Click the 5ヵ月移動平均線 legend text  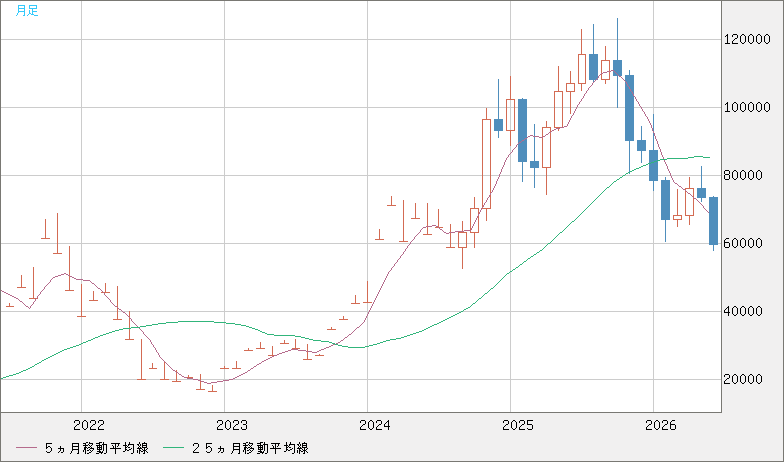(96, 448)
